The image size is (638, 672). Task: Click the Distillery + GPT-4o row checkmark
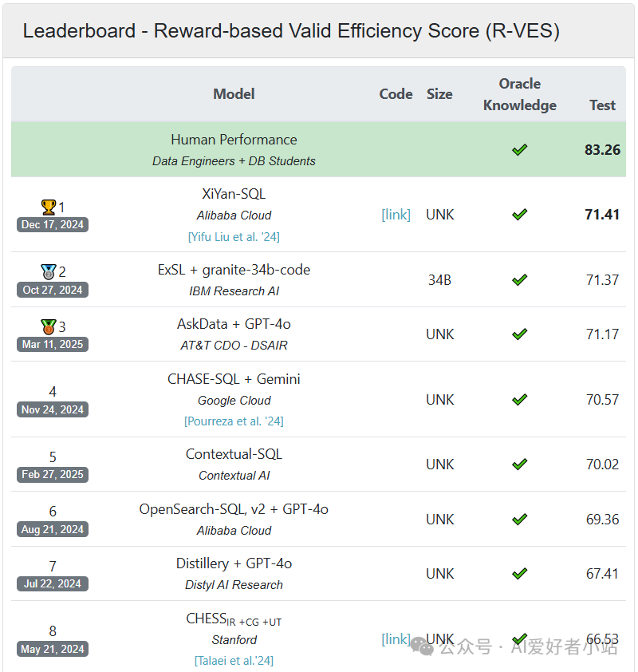click(520, 573)
